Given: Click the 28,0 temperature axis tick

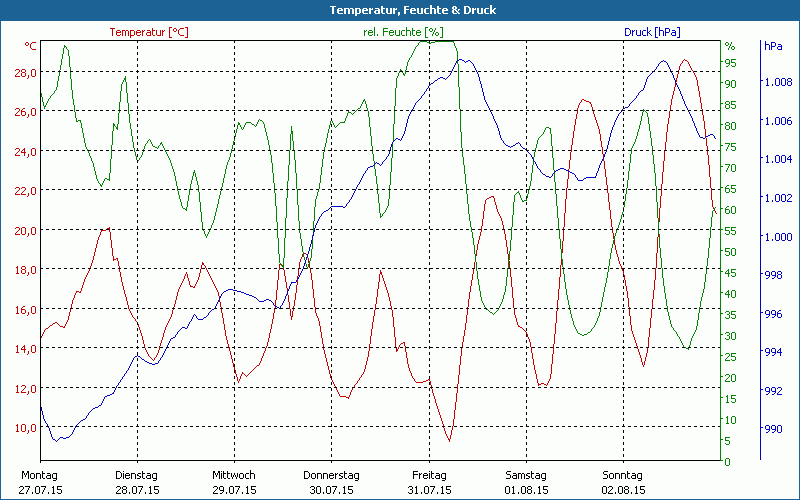Looking at the screenshot, I should point(25,73).
